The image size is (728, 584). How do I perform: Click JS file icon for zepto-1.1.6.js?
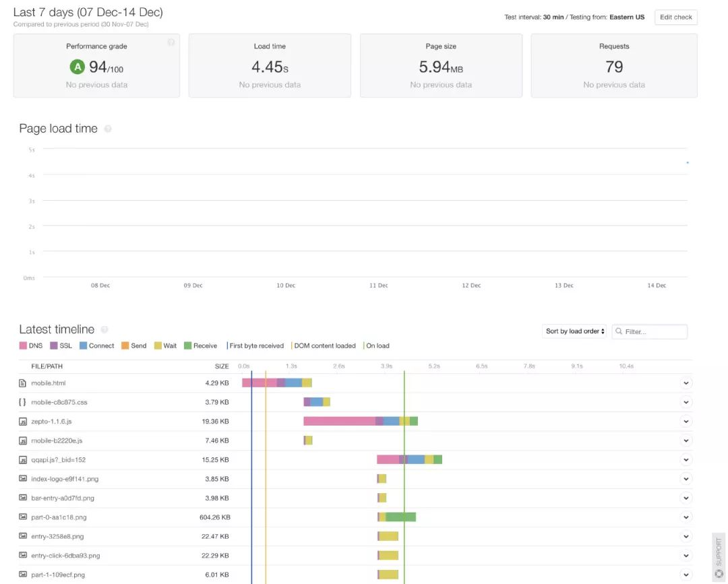tap(22, 422)
